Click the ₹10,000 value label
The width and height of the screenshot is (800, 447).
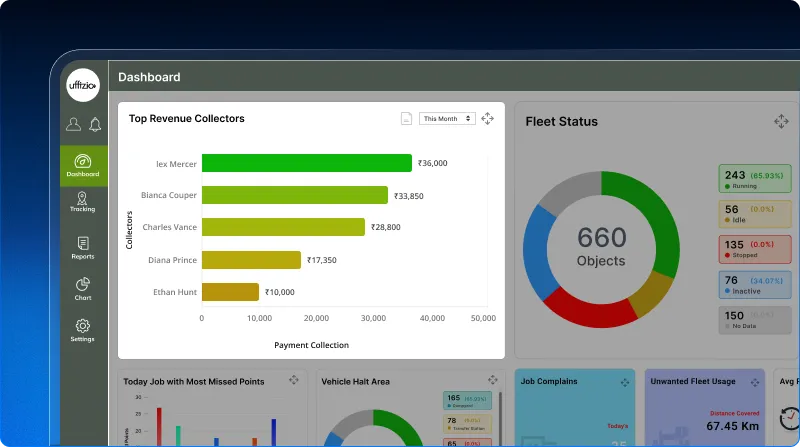coord(280,292)
